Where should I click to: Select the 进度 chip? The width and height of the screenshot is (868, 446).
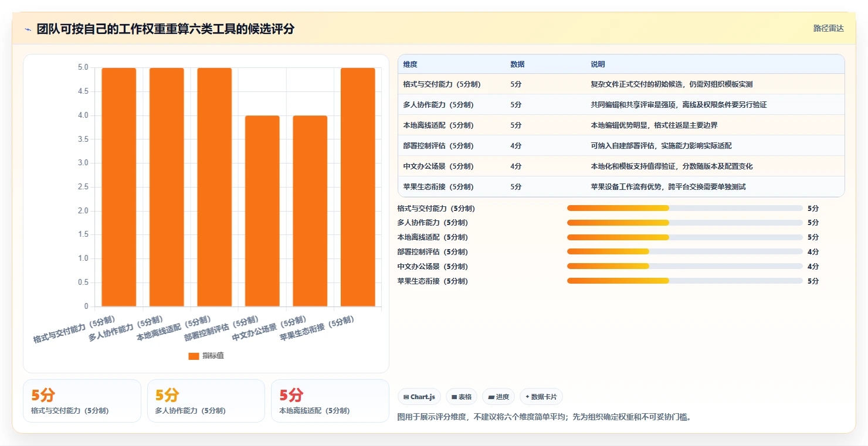[x=499, y=397]
